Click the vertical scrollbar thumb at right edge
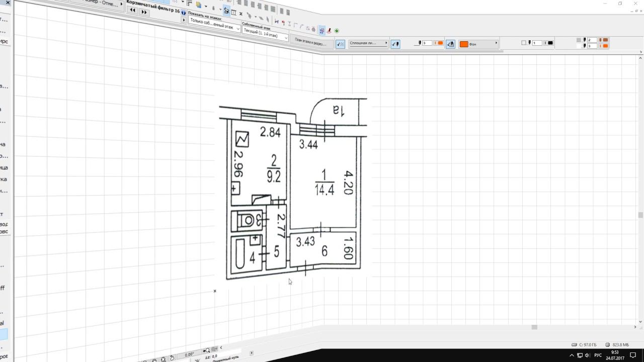This screenshot has width=644, height=362. click(x=640, y=215)
